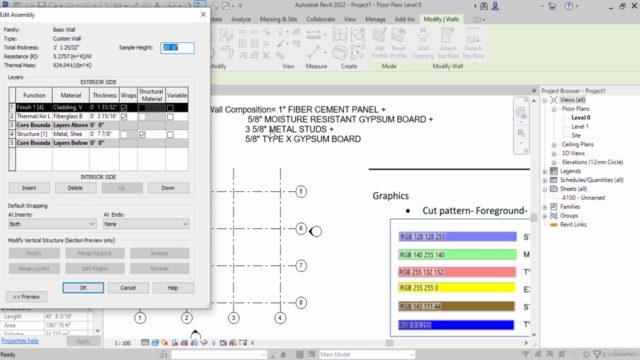Toggle Structural Material checkbox for Finish 1 [4] row
This screenshot has width=640, height=360.
142,108
